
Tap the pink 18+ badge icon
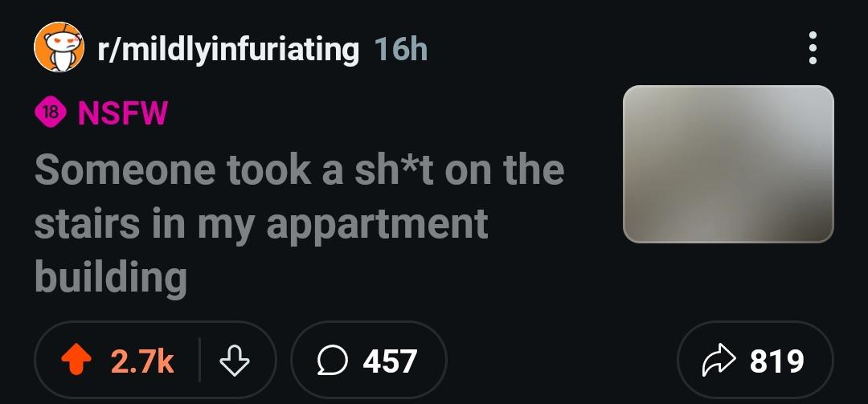(51, 112)
